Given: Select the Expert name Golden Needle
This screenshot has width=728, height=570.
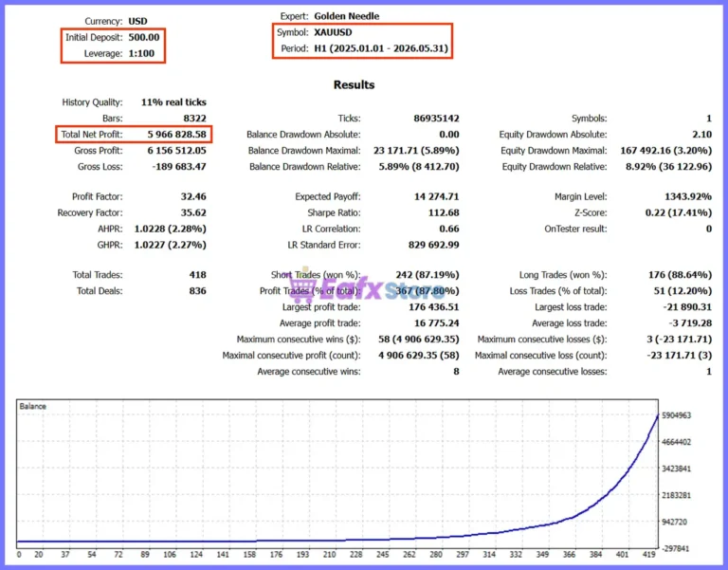Looking at the screenshot, I should coord(347,16).
